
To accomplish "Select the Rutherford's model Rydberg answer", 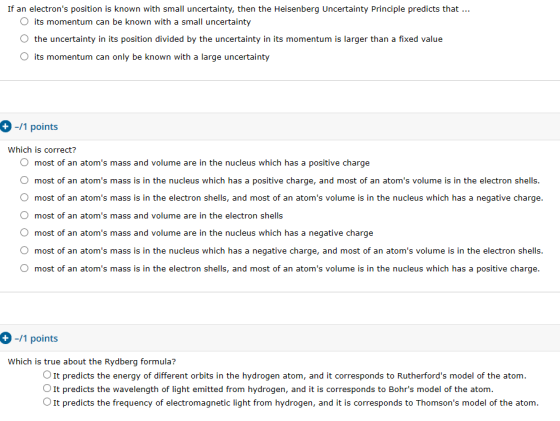I will pos(47,375).
